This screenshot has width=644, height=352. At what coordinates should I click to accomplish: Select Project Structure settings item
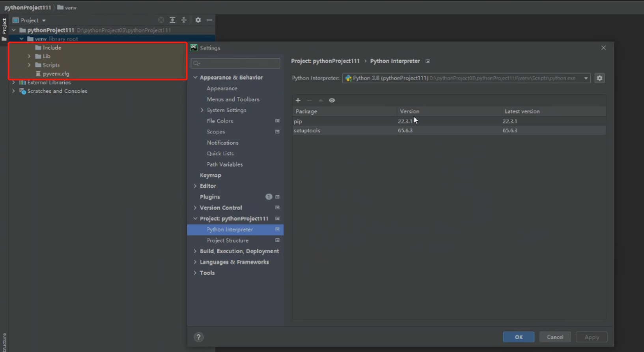click(x=228, y=240)
